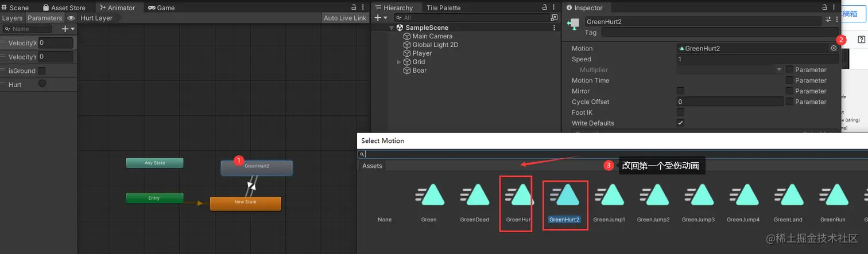868x254 pixels.
Task: Open Inspector preset selector icon
Action: click(828, 19)
